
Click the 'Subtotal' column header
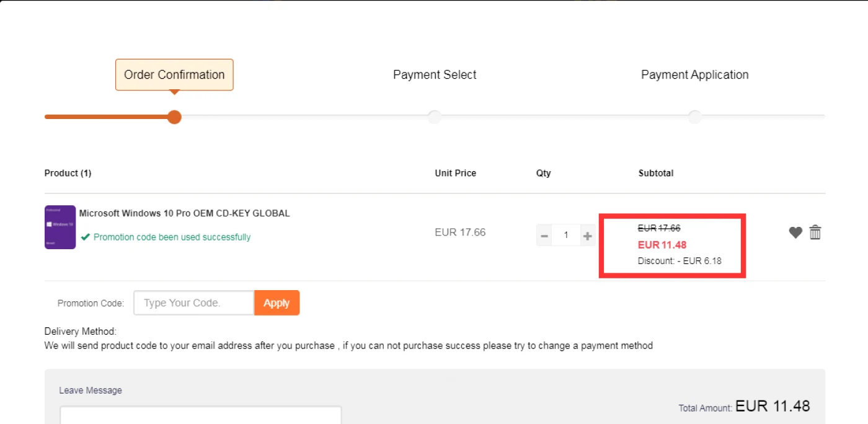coord(656,173)
